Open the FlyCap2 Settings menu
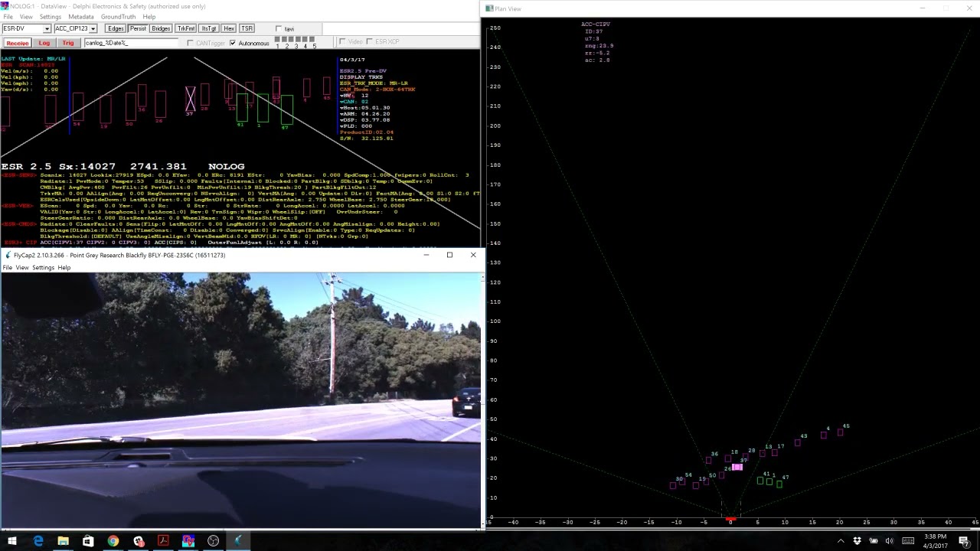This screenshot has height=551, width=980. (x=43, y=267)
